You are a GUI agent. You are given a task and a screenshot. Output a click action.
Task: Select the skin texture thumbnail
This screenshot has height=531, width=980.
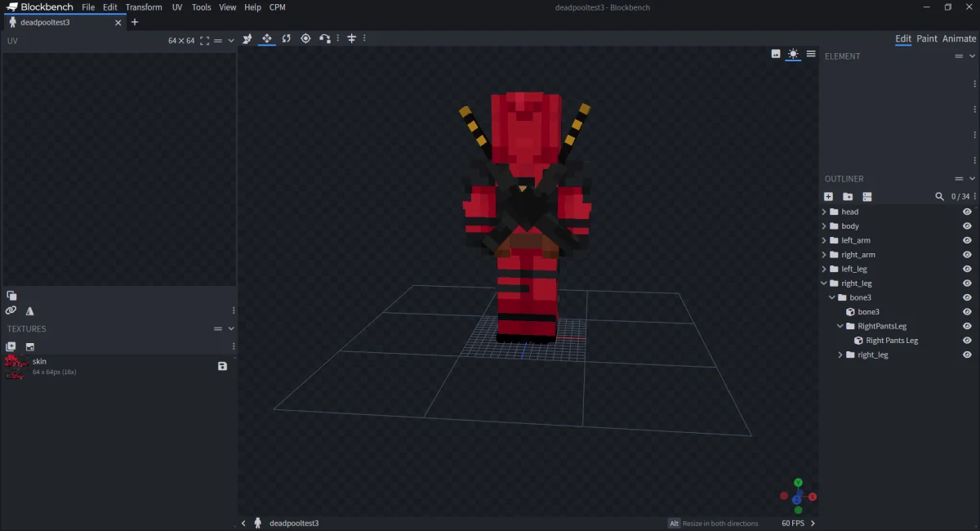16,366
